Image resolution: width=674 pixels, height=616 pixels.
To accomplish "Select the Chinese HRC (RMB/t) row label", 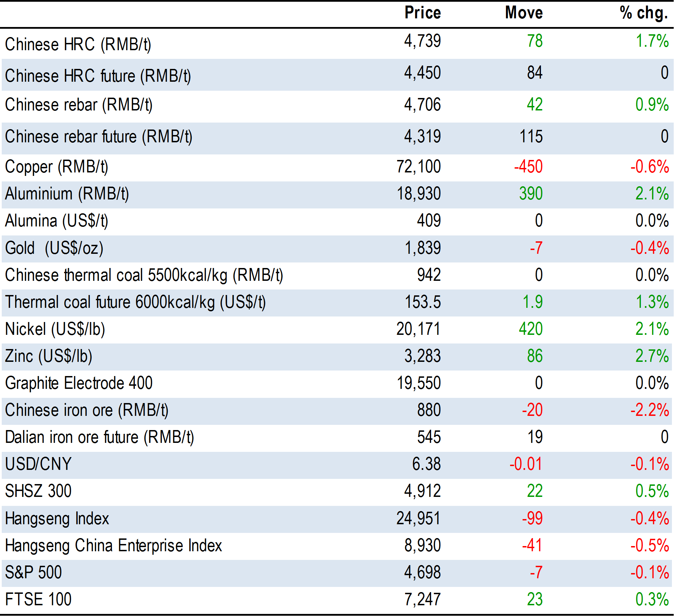I will (78, 45).
